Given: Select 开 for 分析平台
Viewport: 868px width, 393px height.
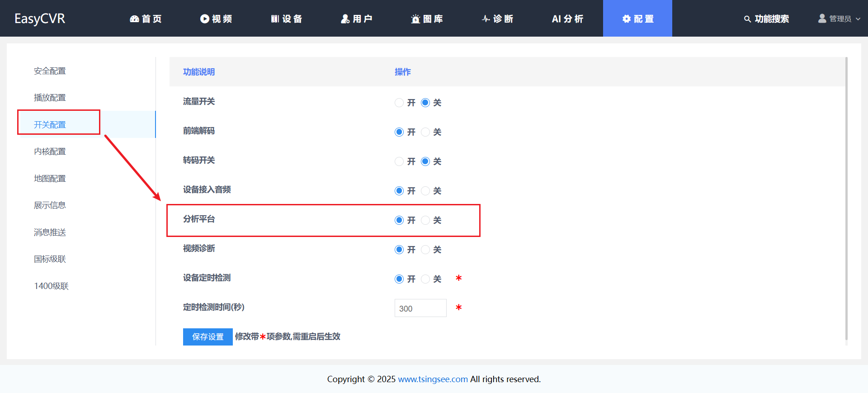Looking at the screenshot, I should [x=399, y=220].
